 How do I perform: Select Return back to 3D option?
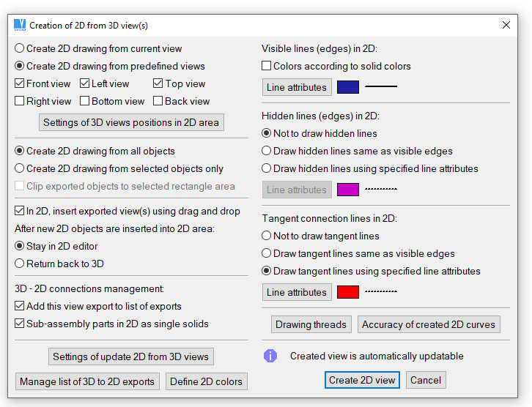(19, 264)
